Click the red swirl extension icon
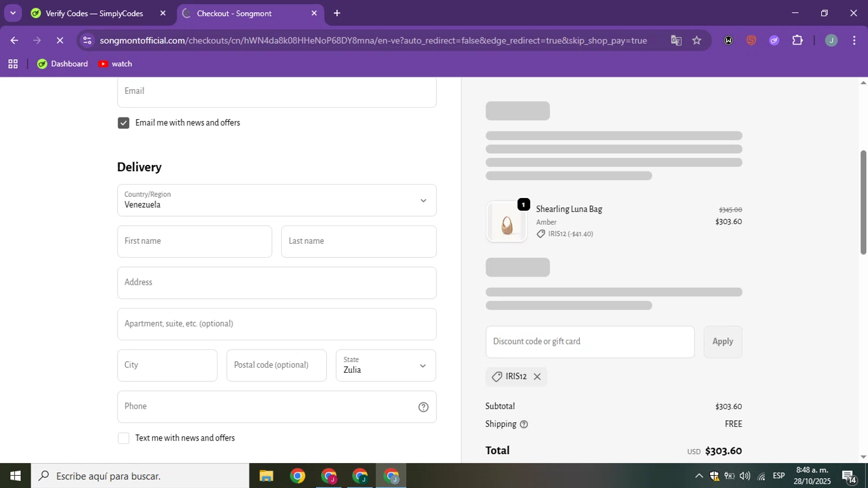 (x=751, y=41)
